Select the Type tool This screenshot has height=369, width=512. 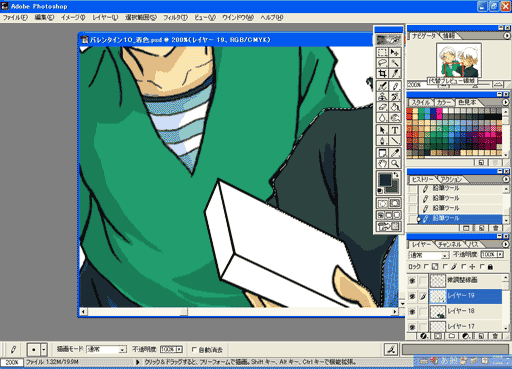[x=395, y=130]
